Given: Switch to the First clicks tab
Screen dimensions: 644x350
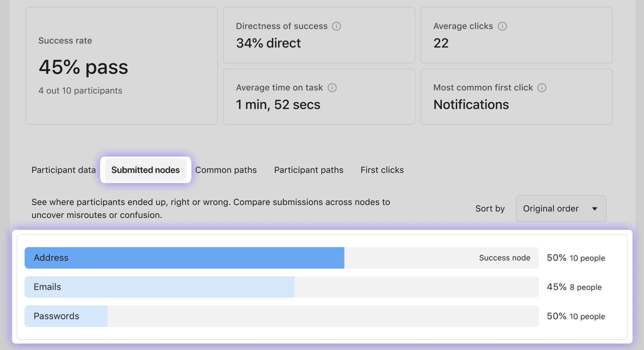Looking at the screenshot, I should point(382,170).
